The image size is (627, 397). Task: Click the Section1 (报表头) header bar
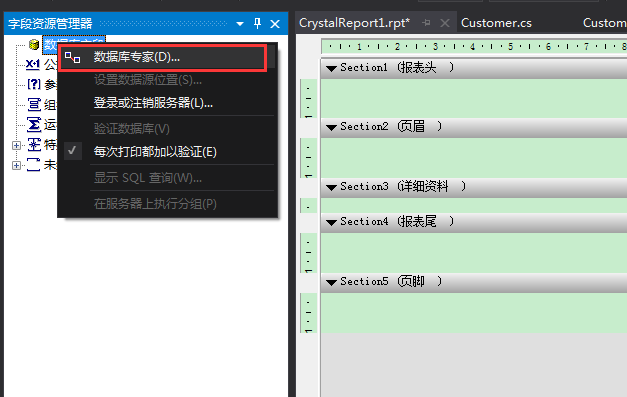(474, 68)
